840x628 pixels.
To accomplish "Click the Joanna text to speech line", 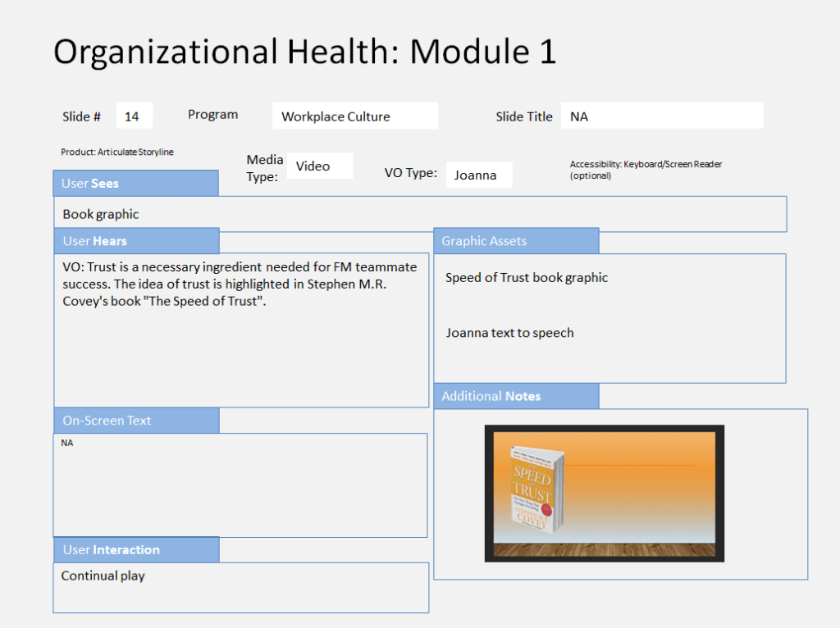I will point(509,333).
